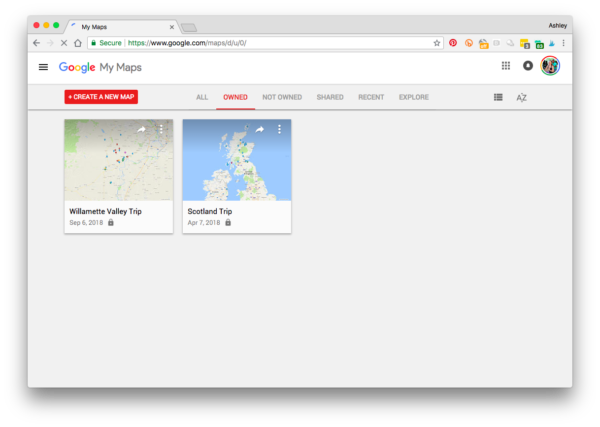
Task: Open the account profile avatar
Action: (x=550, y=66)
